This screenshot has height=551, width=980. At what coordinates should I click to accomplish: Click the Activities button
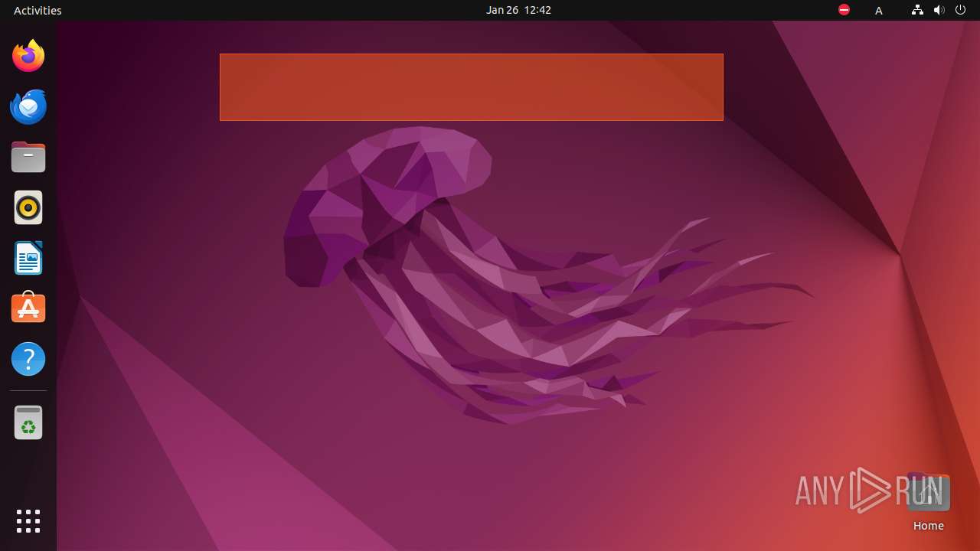pyautogui.click(x=38, y=10)
